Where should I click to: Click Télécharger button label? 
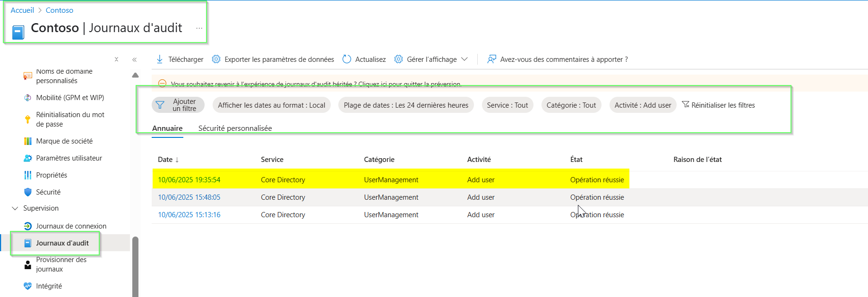tap(186, 59)
